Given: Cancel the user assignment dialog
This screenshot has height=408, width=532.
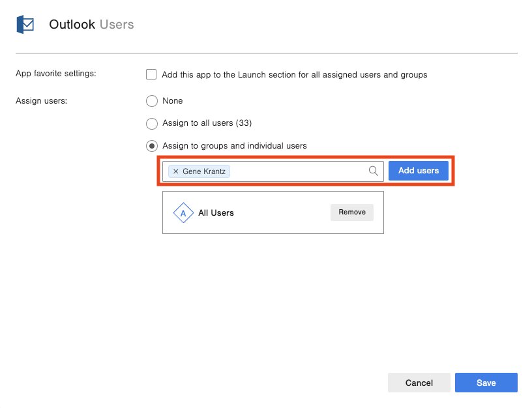Looking at the screenshot, I should tap(419, 383).
